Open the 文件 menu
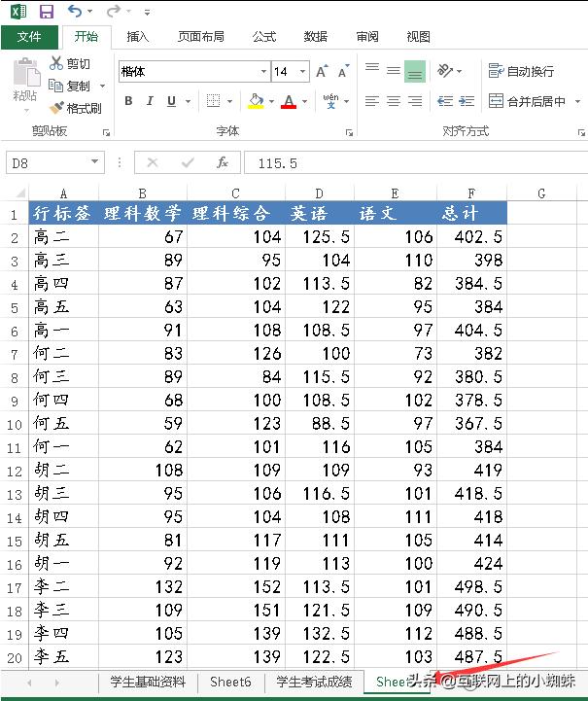588x701 pixels. (x=29, y=37)
